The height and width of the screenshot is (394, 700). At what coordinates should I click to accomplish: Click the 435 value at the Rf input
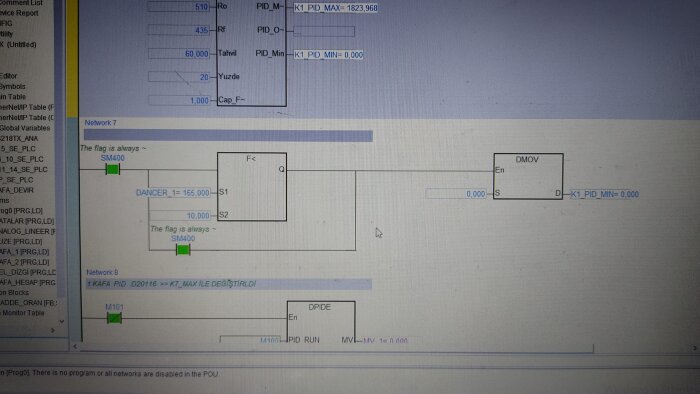point(179,30)
